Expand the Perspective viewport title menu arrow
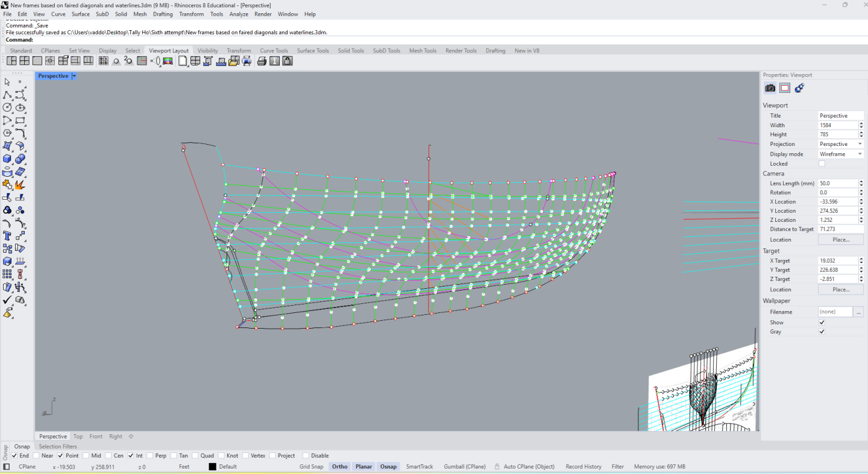The width and height of the screenshot is (868, 474). point(74,76)
